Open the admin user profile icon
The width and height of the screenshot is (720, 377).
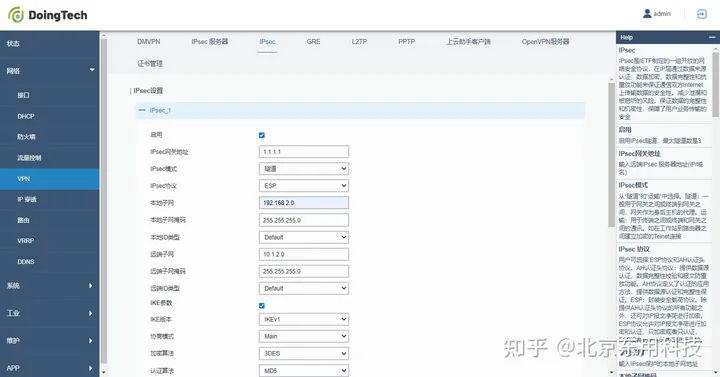tap(647, 14)
